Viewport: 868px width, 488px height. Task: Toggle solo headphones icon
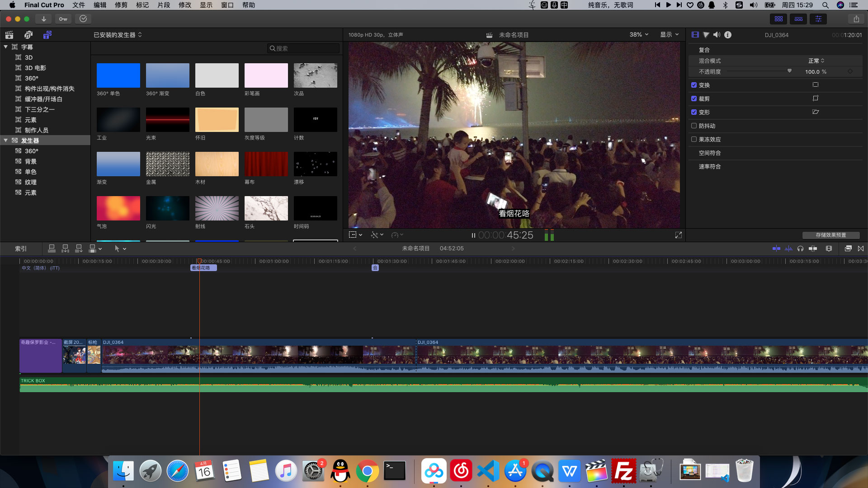pos(801,249)
